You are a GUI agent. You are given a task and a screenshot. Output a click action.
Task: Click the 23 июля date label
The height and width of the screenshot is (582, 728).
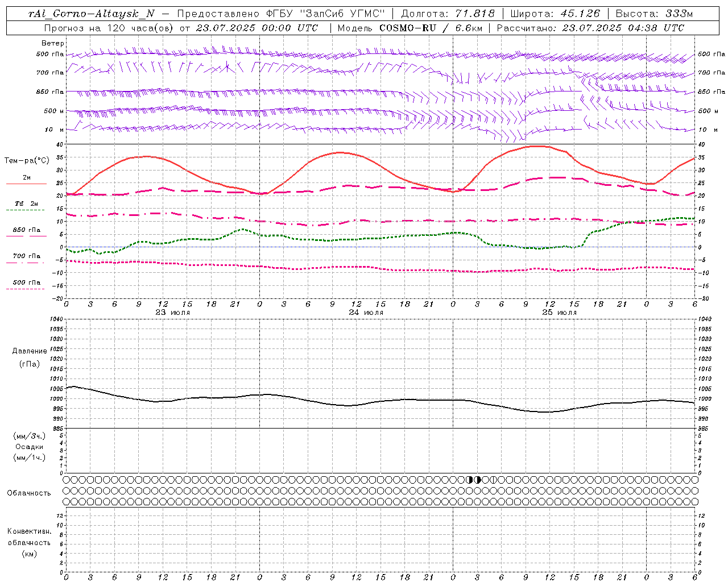pyautogui.click(x=173, y=313)
